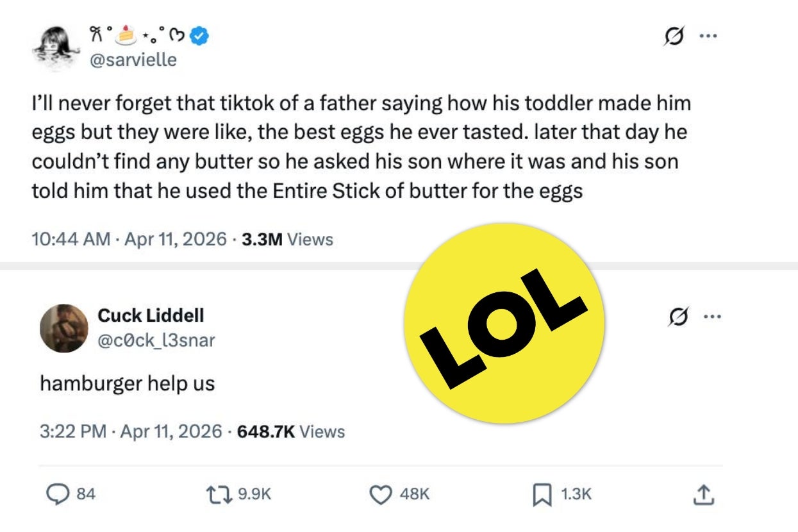Click the Cuck Liddell display name

point(151,315)
